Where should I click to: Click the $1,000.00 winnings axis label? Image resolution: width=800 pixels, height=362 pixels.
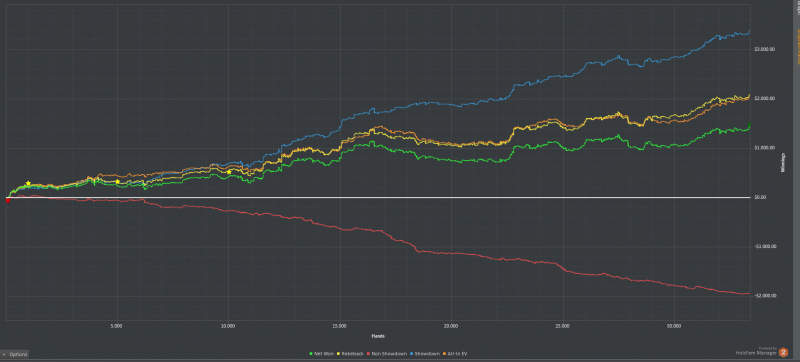tap(764, 148)
